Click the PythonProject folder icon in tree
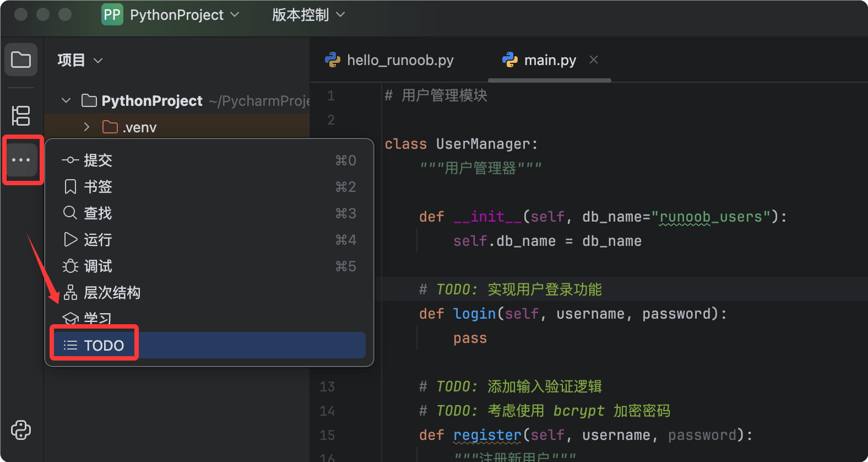Viewport: 868px width, 462px height. [x=89, y=100]
